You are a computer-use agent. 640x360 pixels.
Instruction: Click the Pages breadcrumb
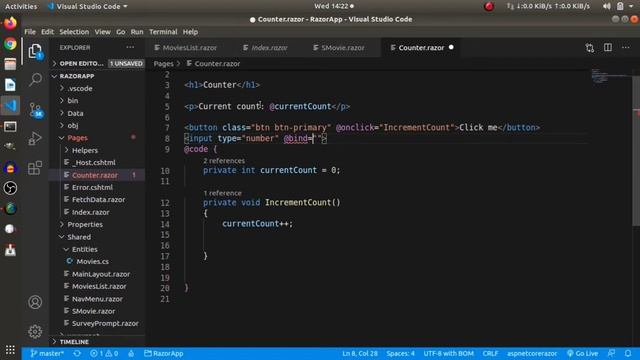tap(164, 64)
